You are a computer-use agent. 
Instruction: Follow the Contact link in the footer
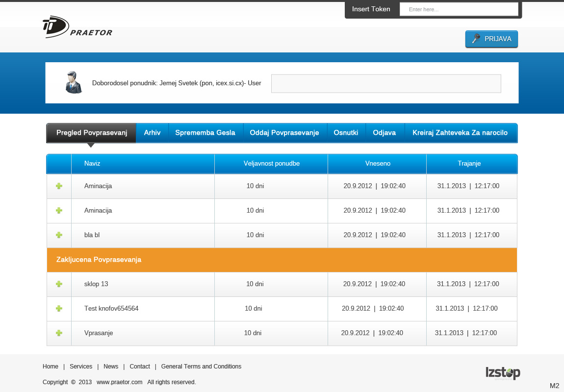140,367
